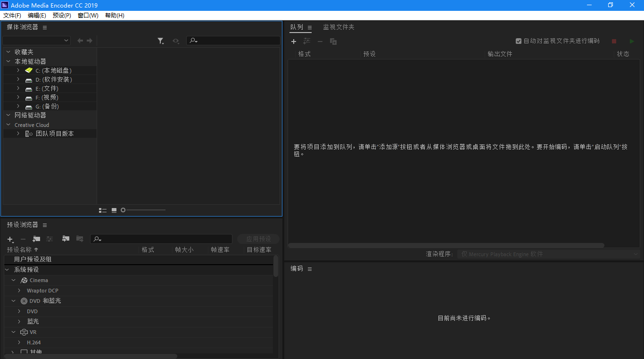
Task: Click the export presets icon
Action: (80, 239)
